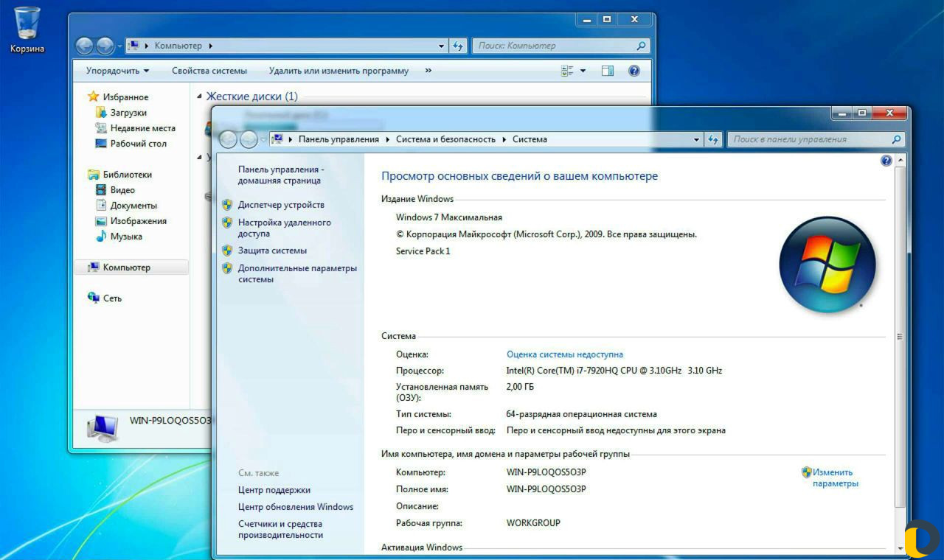This screenshot has height=560, width=944.
Task: Click the Система window vertical scrollbar
Action: tap(900, 336)
